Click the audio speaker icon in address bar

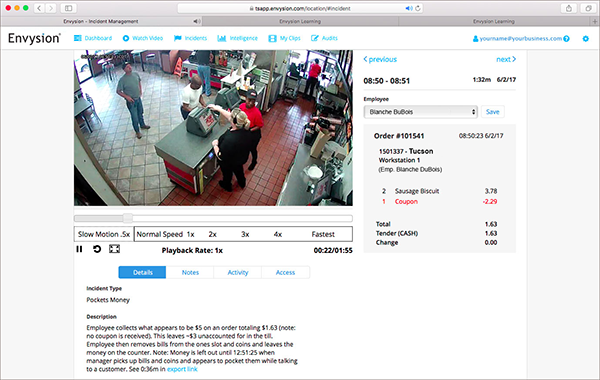[x=409, y=8]
